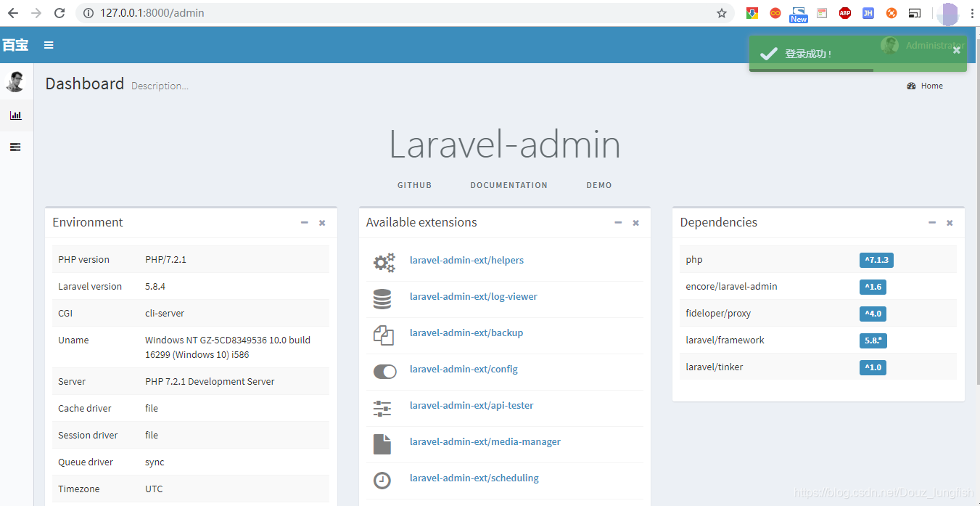Click the copy icon beside laravel-admin-ext/backup

coord(383,335)
